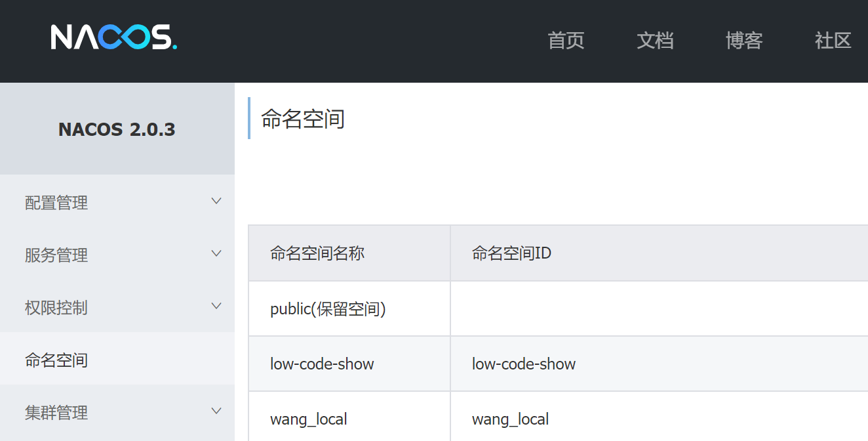Expand the 权限控制 sidebar menu

pos(56,308)
